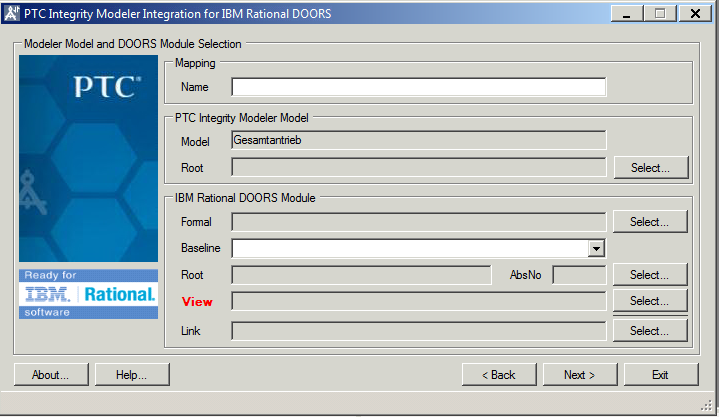The image size is (719, 417).
Task: Minimize the dialog window
Action: point(628,13)
